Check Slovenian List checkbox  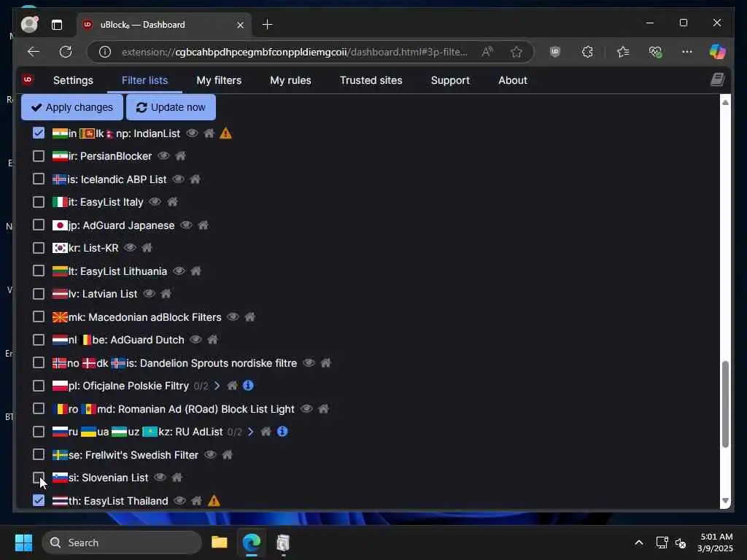pyautogui.click(x=39, y=478)
